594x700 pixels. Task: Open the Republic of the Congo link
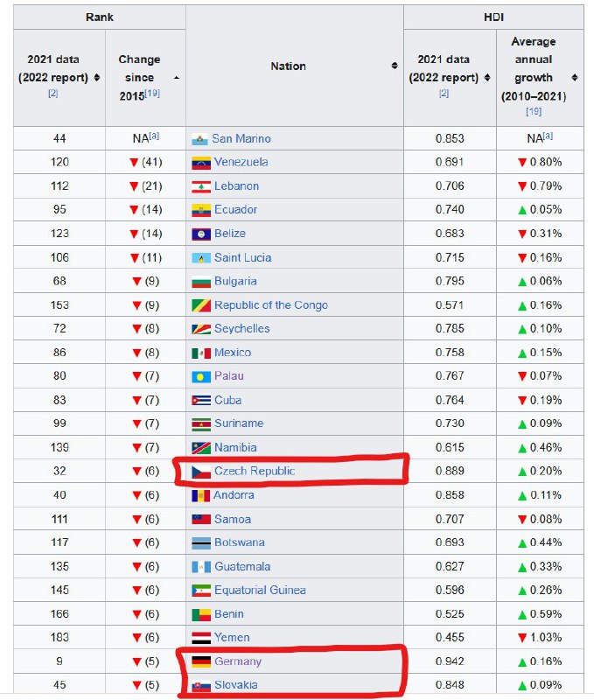(271, 305)
